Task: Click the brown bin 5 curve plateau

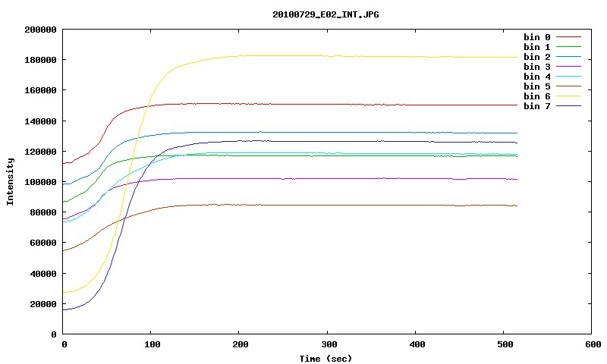Action: (348, 205)
